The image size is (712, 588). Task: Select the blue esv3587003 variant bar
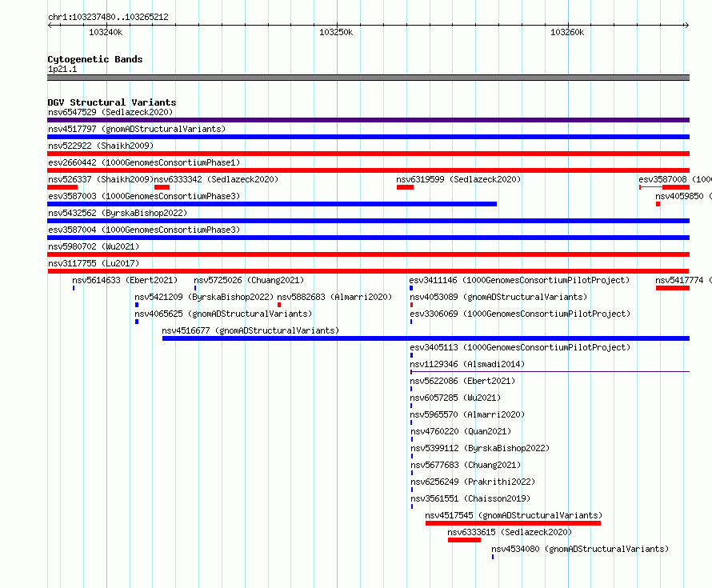click(272, 204)
